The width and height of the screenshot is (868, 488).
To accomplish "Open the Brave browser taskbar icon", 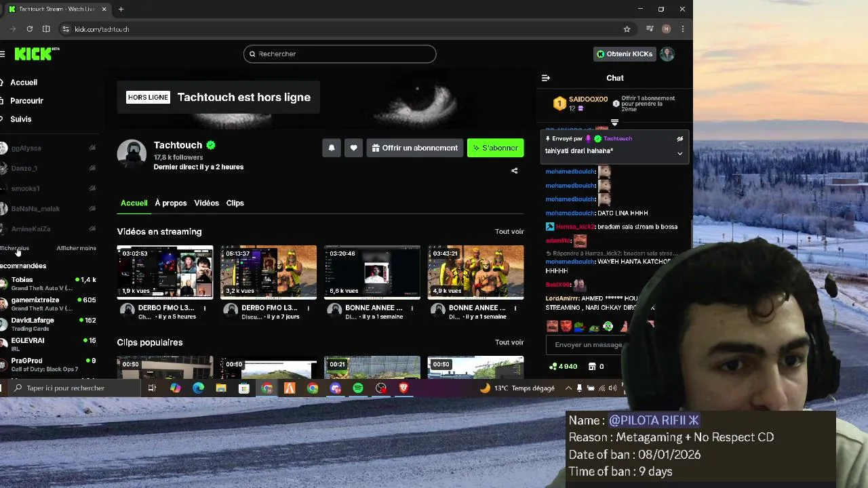I will click(403, 388).
